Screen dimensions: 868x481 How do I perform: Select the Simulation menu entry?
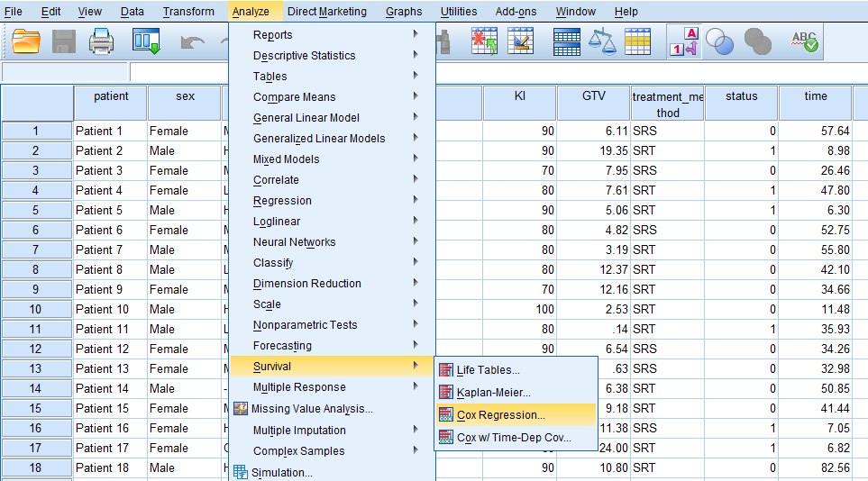[332, 472]
